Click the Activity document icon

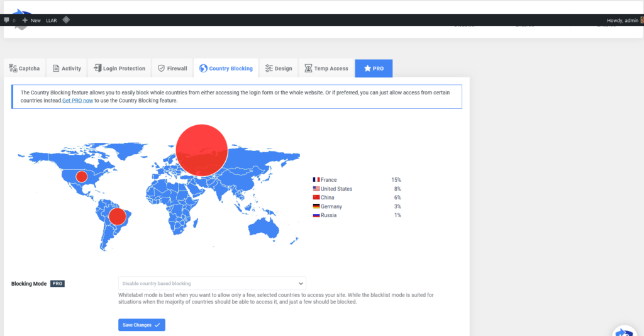pyautogui.click(x=56, y=68)
